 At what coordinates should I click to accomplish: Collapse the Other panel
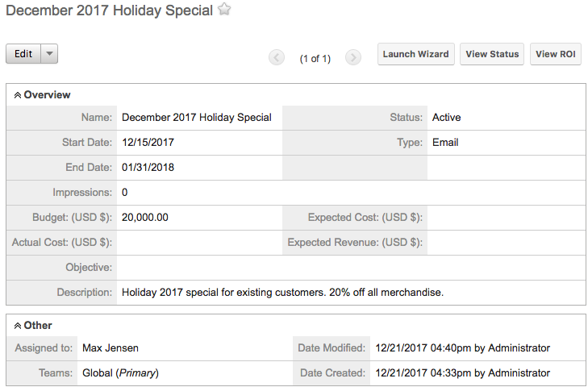(18, 326)
